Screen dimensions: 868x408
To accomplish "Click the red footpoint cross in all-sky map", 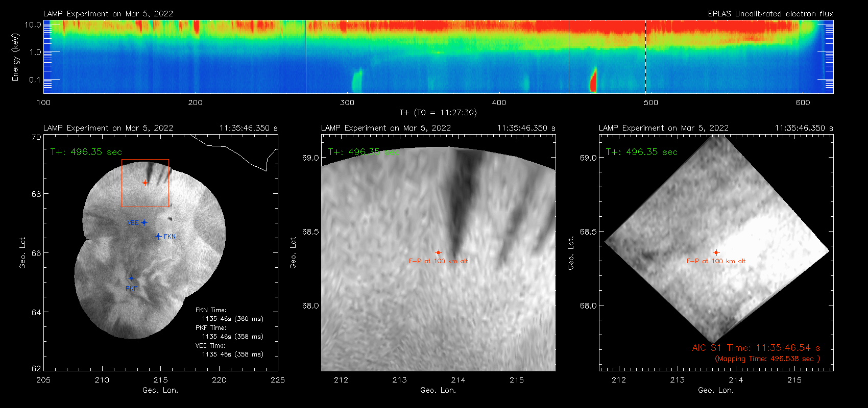I will click(x=145, y=183).
